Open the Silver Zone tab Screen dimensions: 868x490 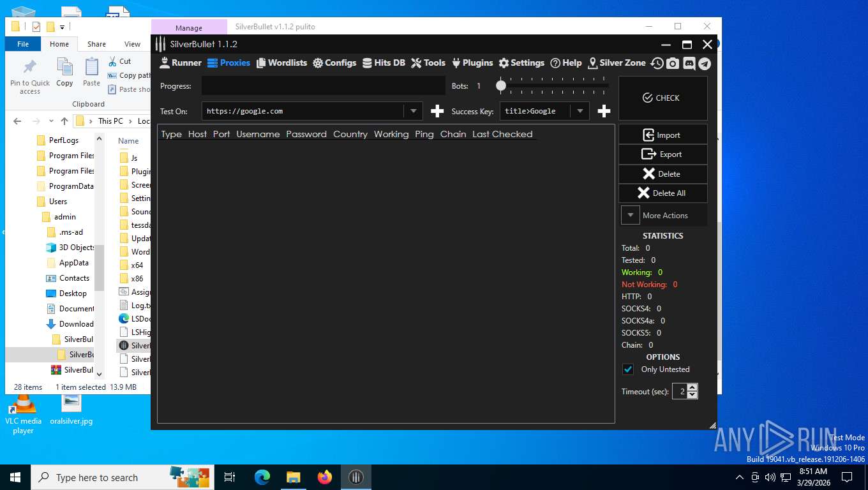(x=617, y=63)
